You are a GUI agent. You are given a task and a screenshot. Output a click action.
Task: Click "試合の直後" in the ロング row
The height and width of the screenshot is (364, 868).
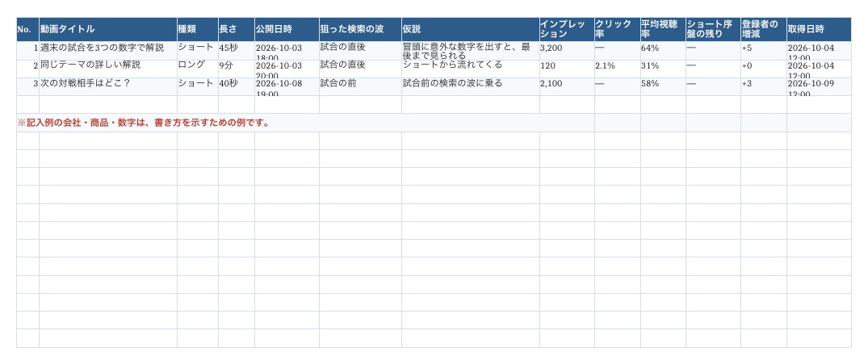pos(360,69)
